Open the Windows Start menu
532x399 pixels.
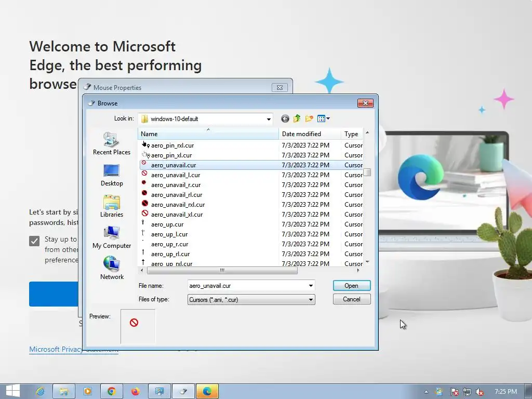(x=13, y=391)
